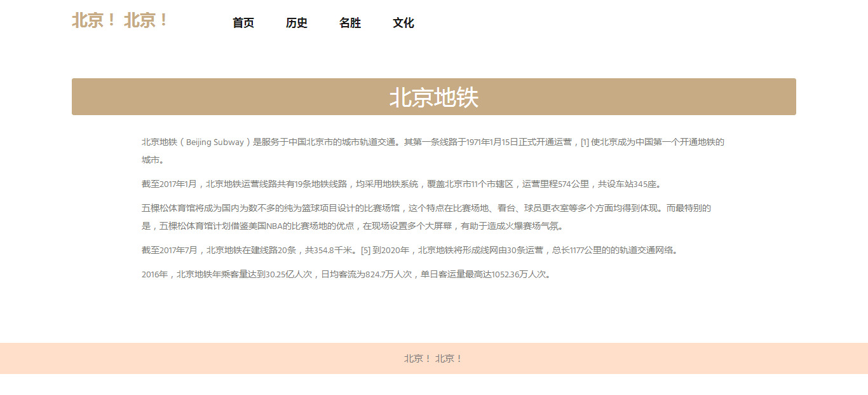
Task: Click the 北京！北京！ site logo in header
Action: coord(120,20)
